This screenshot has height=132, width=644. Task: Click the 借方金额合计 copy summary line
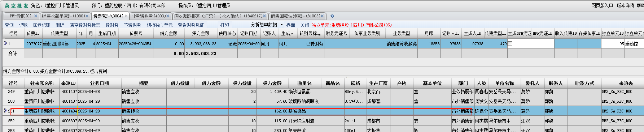coord(57,71)
